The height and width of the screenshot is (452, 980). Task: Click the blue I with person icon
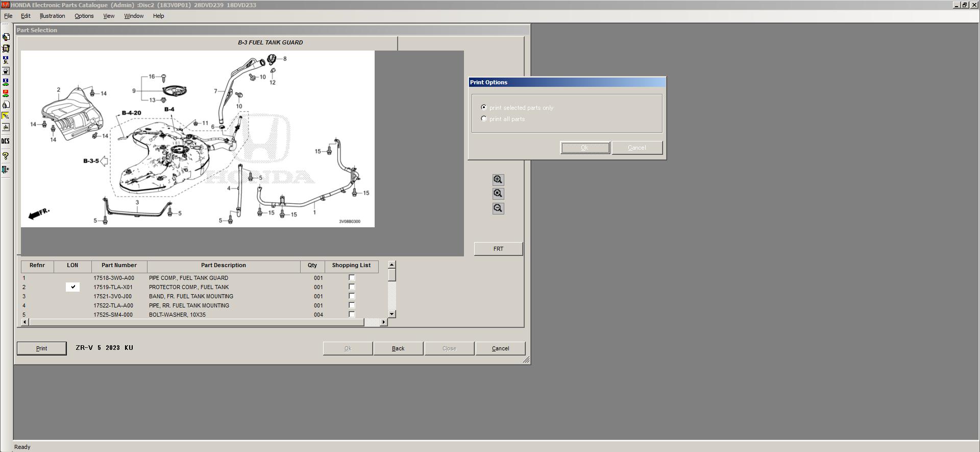(x=6, y=60)
